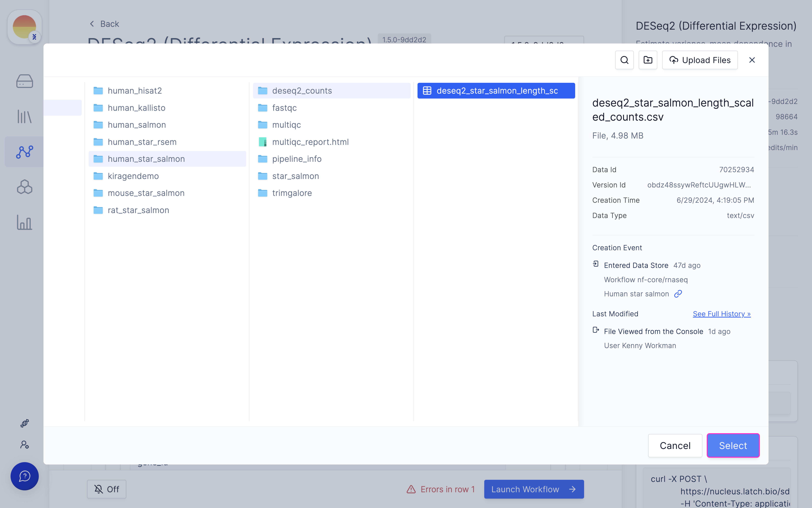
Task: Open the workflows graph icon in sidebar
Action: click(24, 152)
